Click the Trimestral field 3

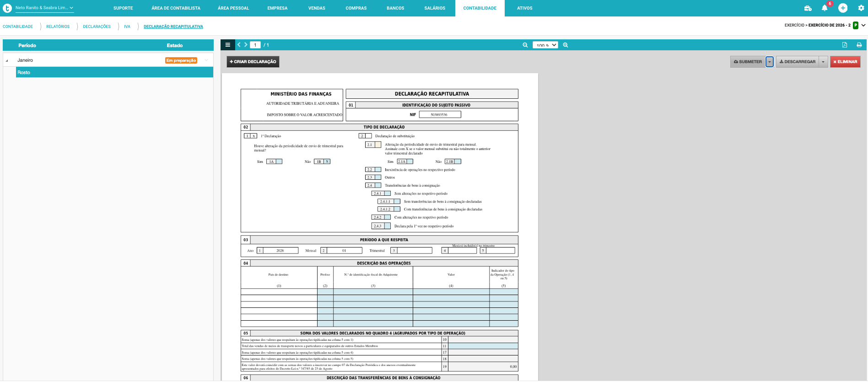[415, 251]
